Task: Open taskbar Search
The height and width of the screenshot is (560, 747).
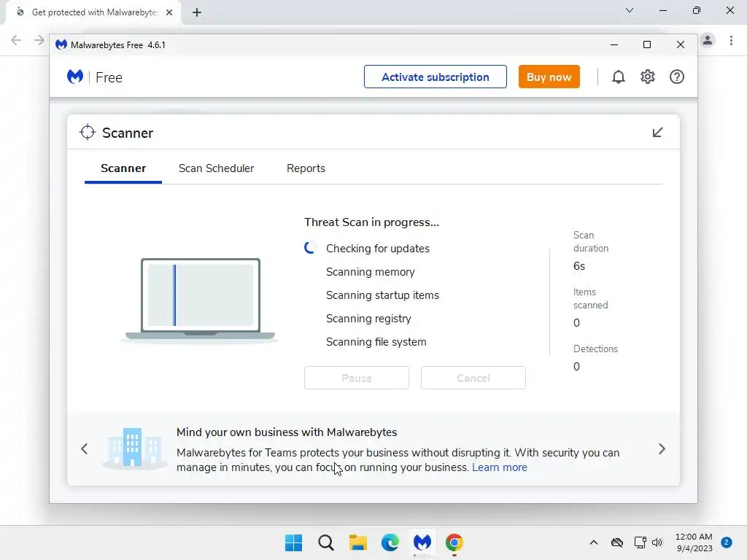Action: pyautogui.click(x=326, y=542)
